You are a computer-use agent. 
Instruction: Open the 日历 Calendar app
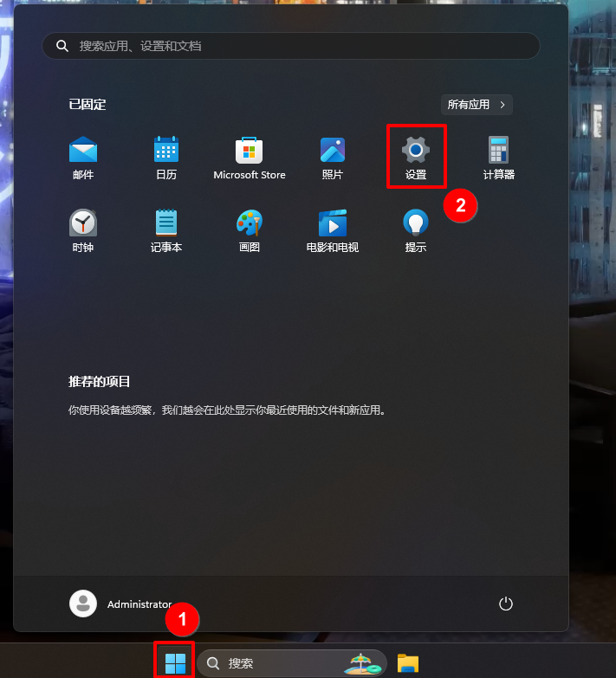[166, 158]
